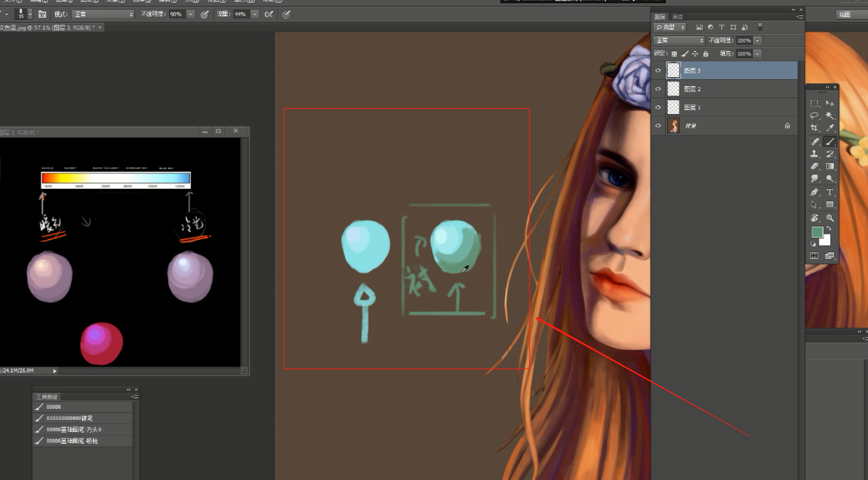Open layer filter 类型 dropdown
The image size is (868, 480).
670,27
